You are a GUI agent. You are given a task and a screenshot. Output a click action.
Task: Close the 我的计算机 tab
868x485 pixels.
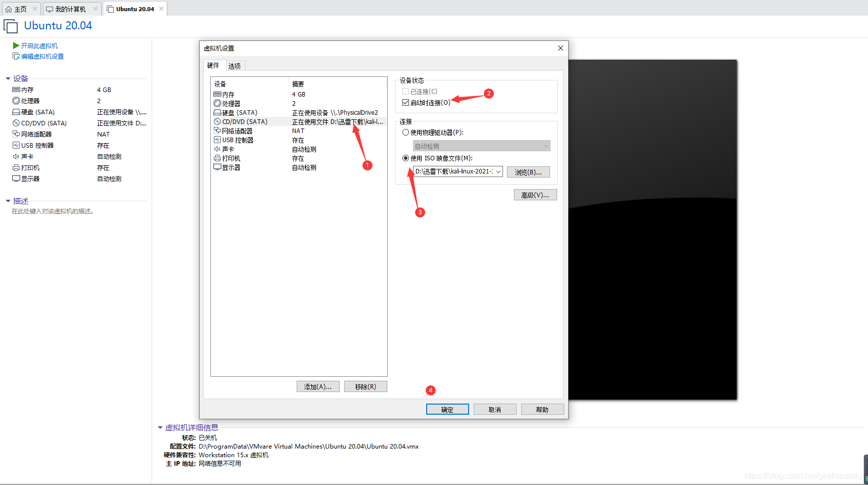[96, 9]
